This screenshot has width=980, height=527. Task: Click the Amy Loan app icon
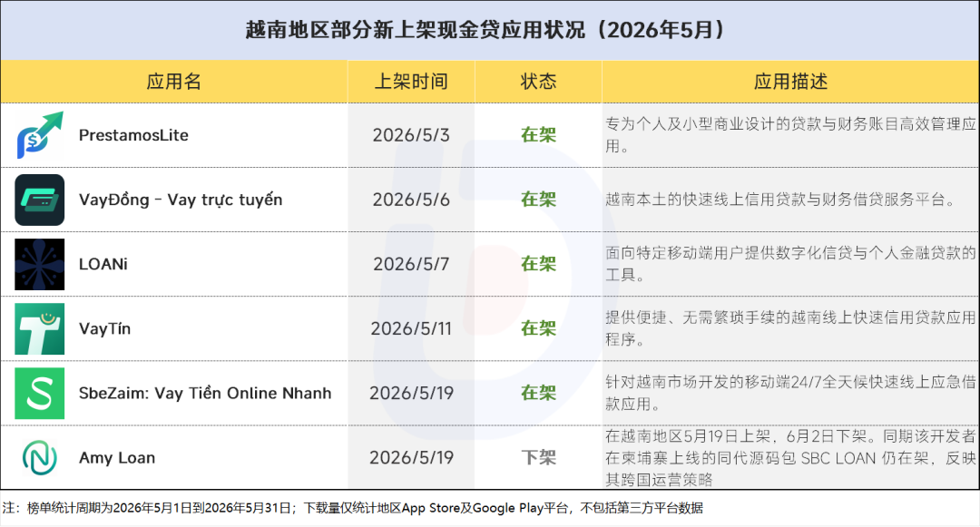click(39, 458)
